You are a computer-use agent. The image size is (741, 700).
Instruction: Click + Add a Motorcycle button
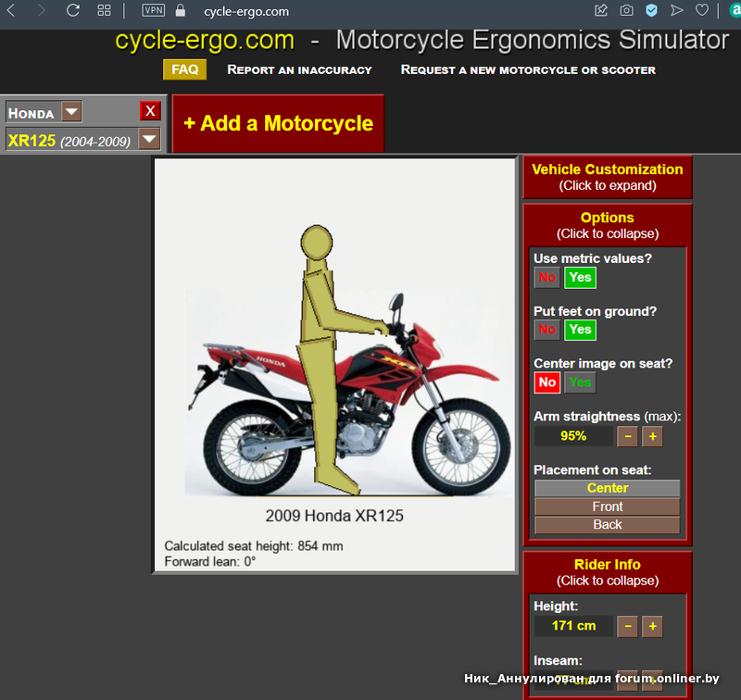[x=279, y=124]
